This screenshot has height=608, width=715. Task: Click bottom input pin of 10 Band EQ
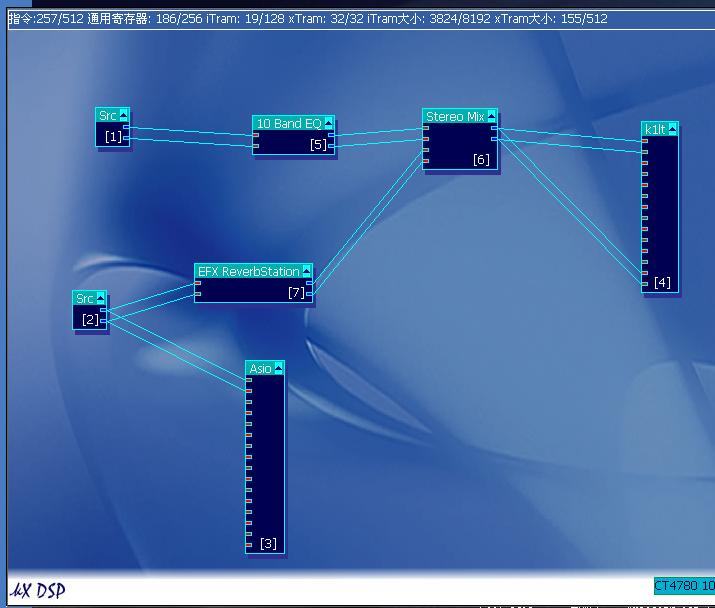click(256, 146)
